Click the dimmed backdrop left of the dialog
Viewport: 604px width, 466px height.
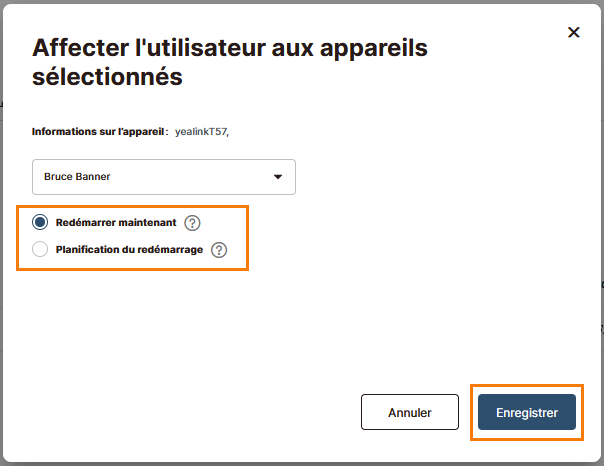1,231
